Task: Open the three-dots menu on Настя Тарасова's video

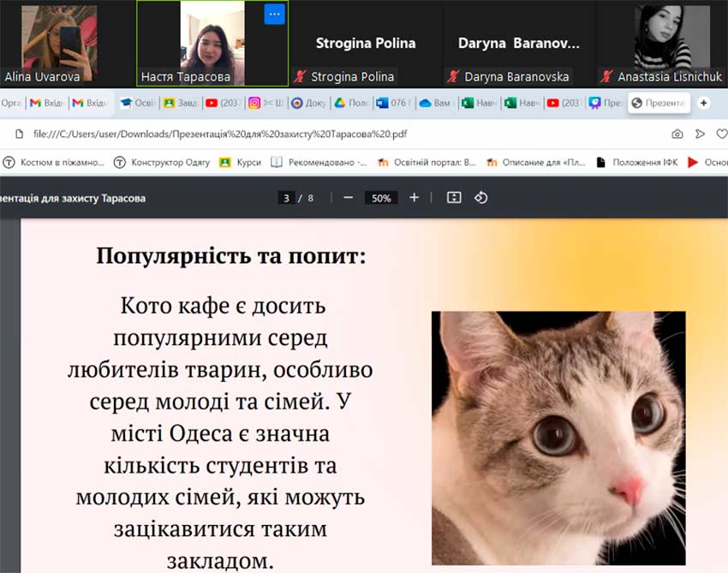Action: 274,15
